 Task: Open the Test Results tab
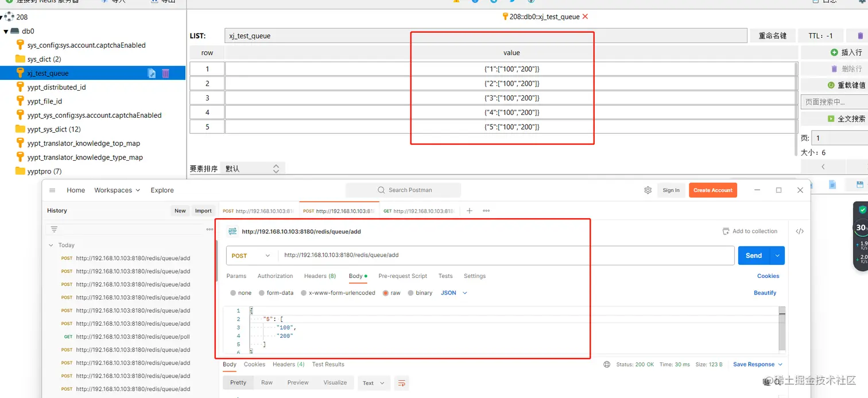click(328, 364)
